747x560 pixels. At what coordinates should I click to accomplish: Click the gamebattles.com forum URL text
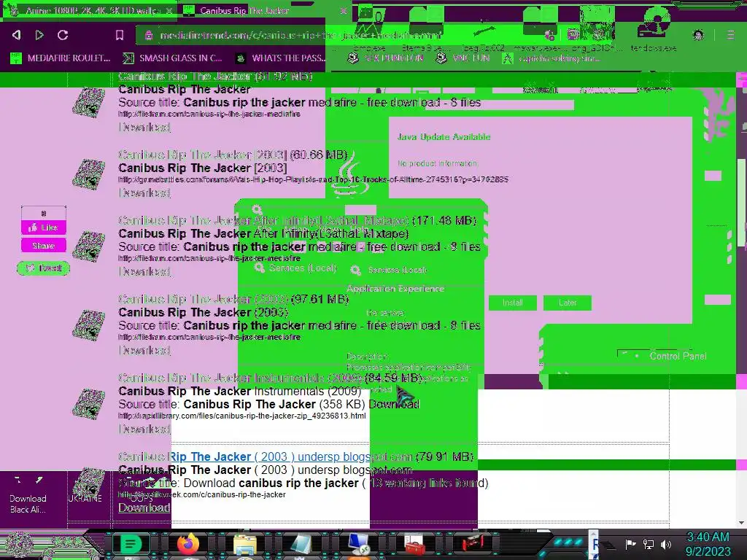pos(313,179)
